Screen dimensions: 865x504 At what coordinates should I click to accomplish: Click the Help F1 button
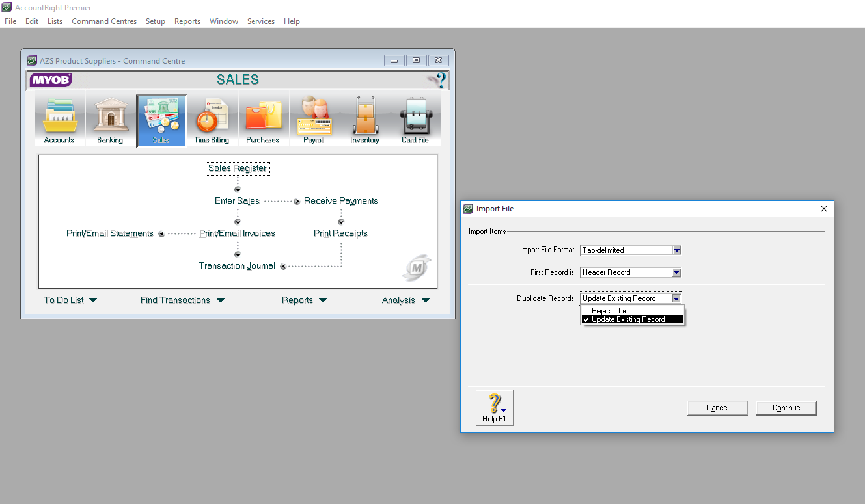coord(495,408)
